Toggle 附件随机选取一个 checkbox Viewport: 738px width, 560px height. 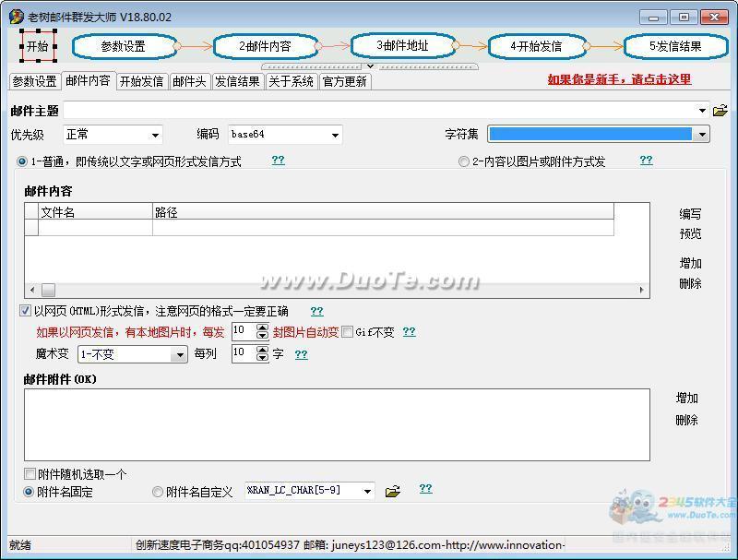tap(30, 473)
